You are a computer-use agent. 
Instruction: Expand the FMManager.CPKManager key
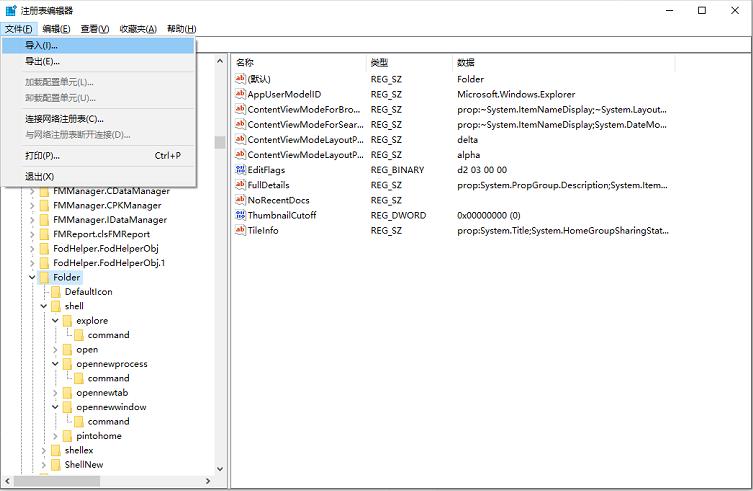click(32, 205)
